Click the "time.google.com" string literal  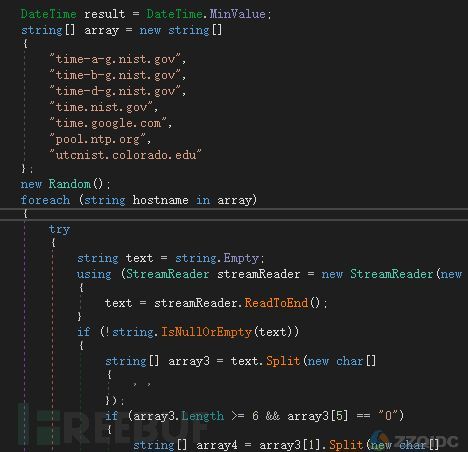pos(108,123)
